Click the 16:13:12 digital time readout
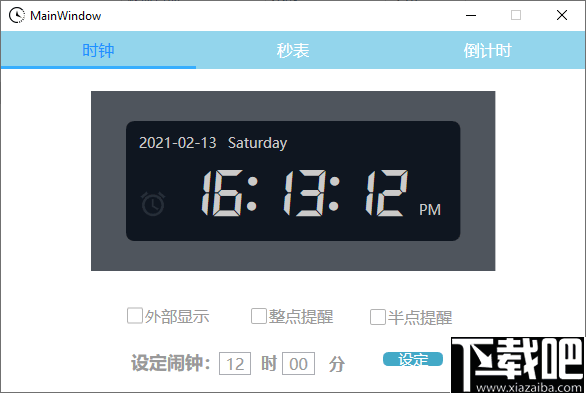This screenshot has width=586, height=393. click(x=305, y=193)
